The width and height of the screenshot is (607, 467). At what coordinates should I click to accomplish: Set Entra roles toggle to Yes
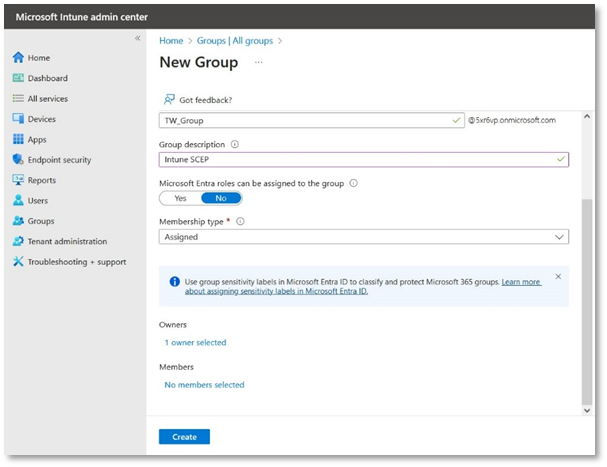(180, 198)
